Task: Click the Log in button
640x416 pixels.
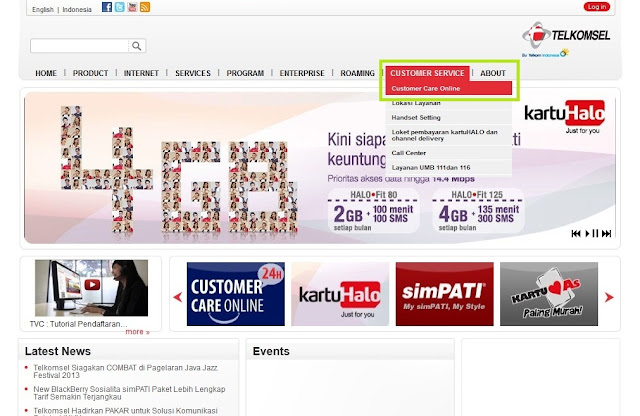Action: 597,7
